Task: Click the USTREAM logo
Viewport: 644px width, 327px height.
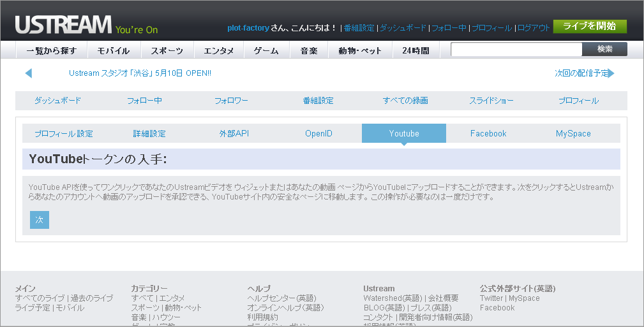Action: pos(63,25)
